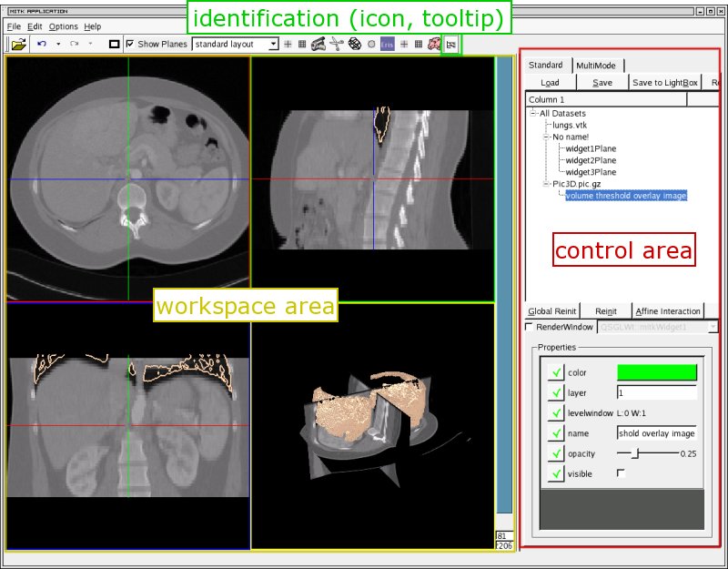Open the green color swatch
728x569 pixels.
pyautogui.click(x=656, y=372)
